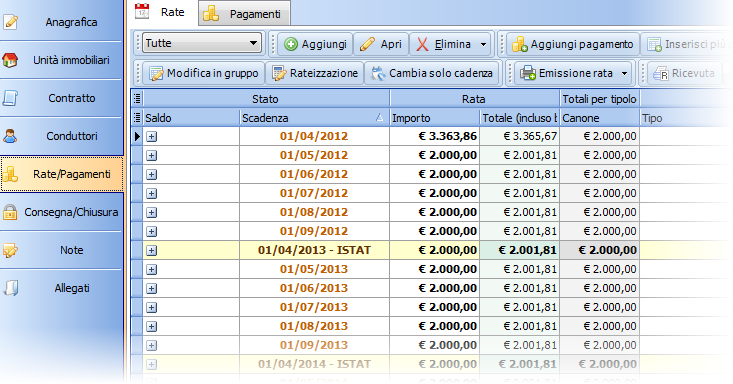
Task: Open the Consegna/Chiusura section
Action: (x=61, y=212)
